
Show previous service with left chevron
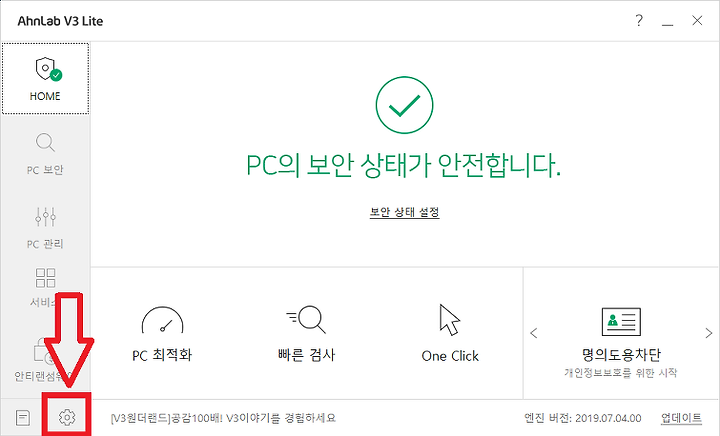click(x=534, y=333)
